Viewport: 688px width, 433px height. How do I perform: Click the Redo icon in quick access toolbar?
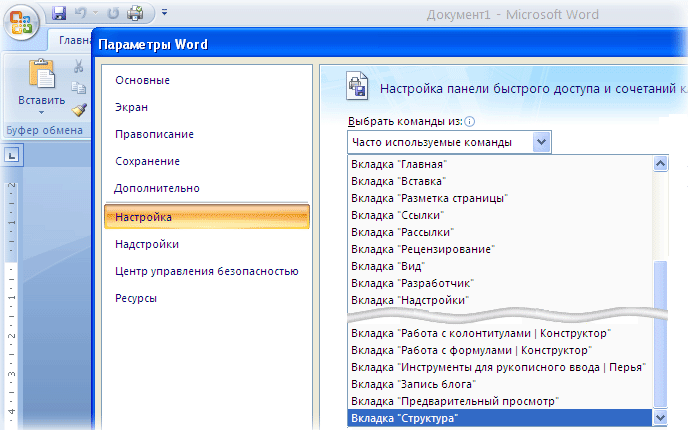[113, 13]
